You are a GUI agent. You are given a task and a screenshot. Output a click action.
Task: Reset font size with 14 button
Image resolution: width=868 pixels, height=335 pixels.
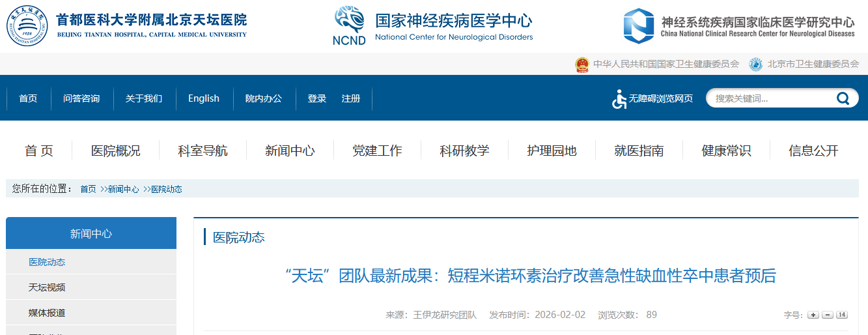841,315
